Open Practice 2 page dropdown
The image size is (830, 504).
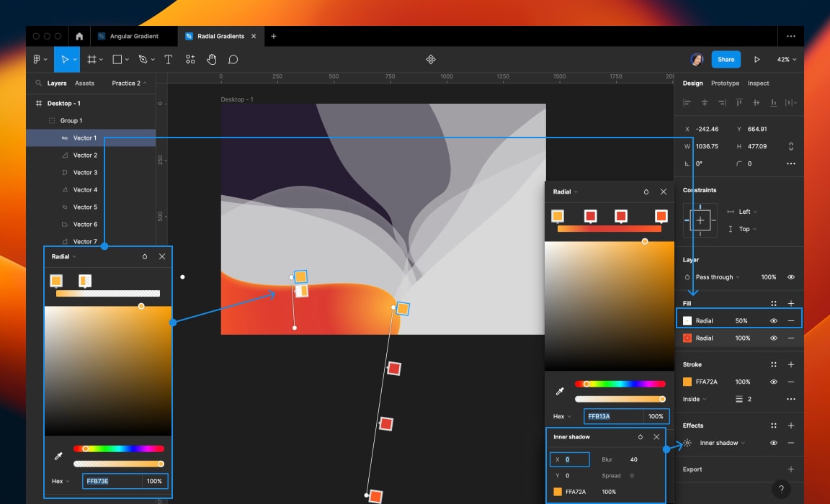129,83
